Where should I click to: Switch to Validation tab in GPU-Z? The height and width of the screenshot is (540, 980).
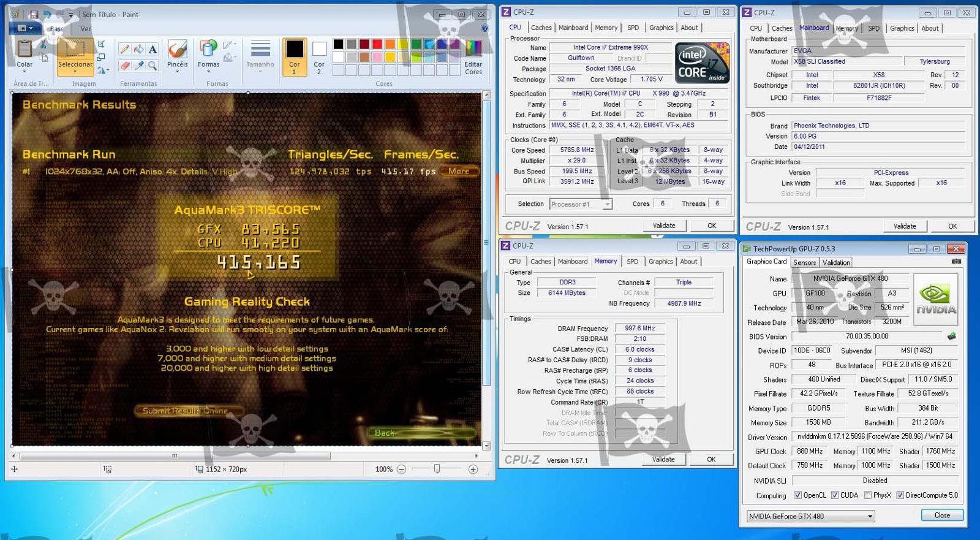tap(836, 262)
